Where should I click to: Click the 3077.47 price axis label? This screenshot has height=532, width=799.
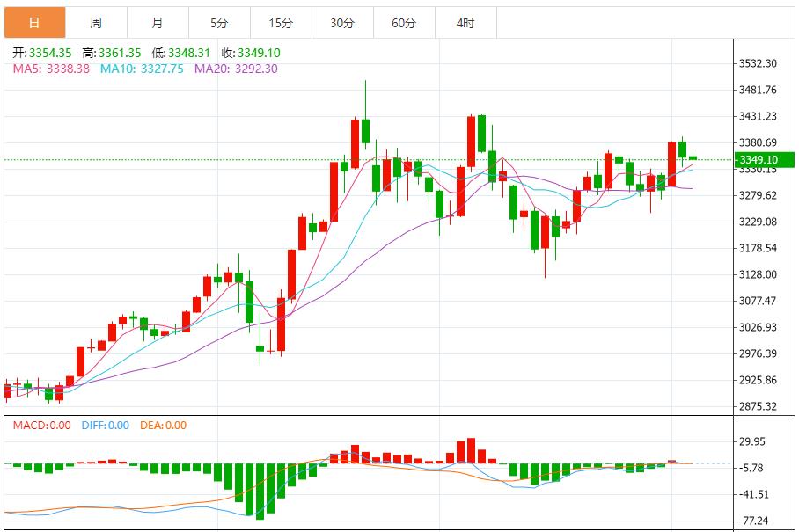coord(758,301)
